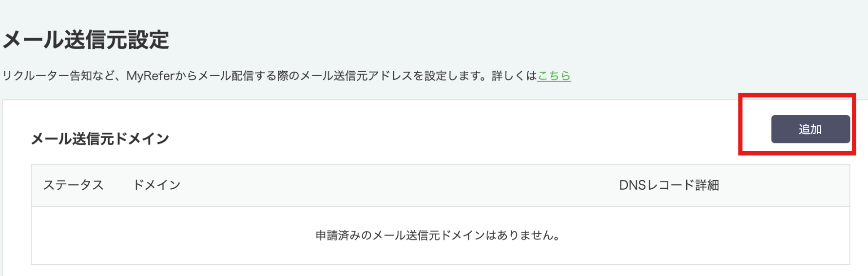Screen dimensions: 868x276
Task: Add a new mail sender domain
Action: point(810,129)
